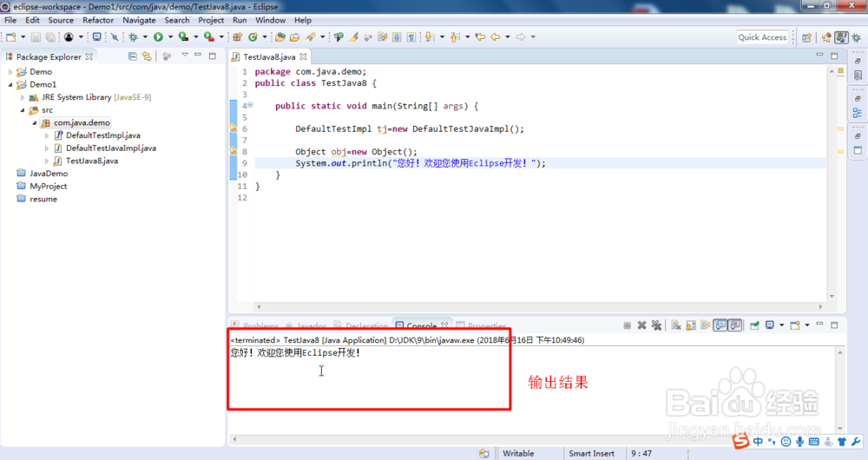
Task: Click the New Java Package icon
Action: pyautogui.click(x=237, y=37)
